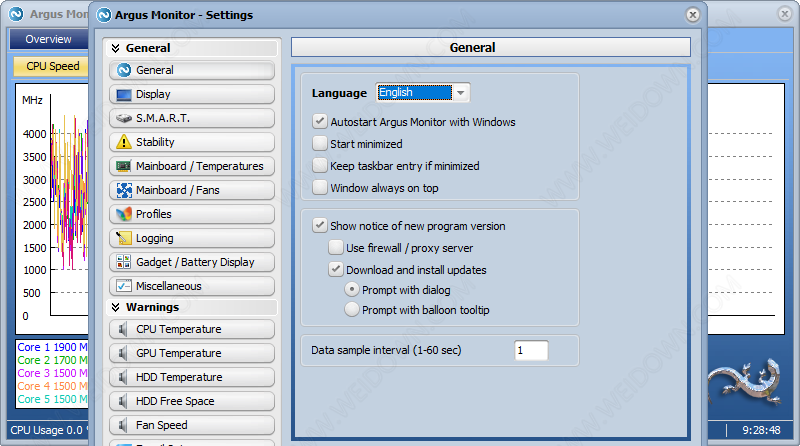Click Core 3 1500 legend entry
800x446 pixels.
(52, 373)
